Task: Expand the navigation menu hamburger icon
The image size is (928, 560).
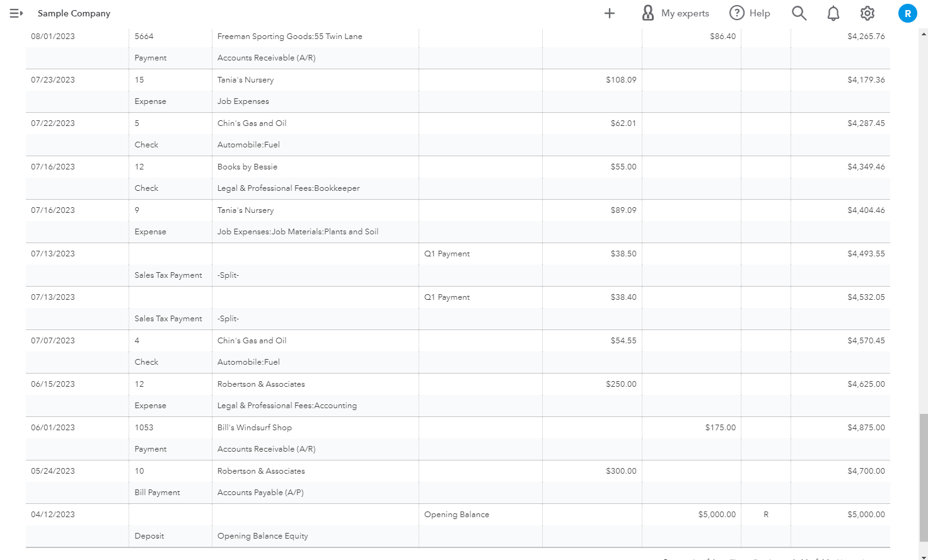Action: (x=16, y=13)
